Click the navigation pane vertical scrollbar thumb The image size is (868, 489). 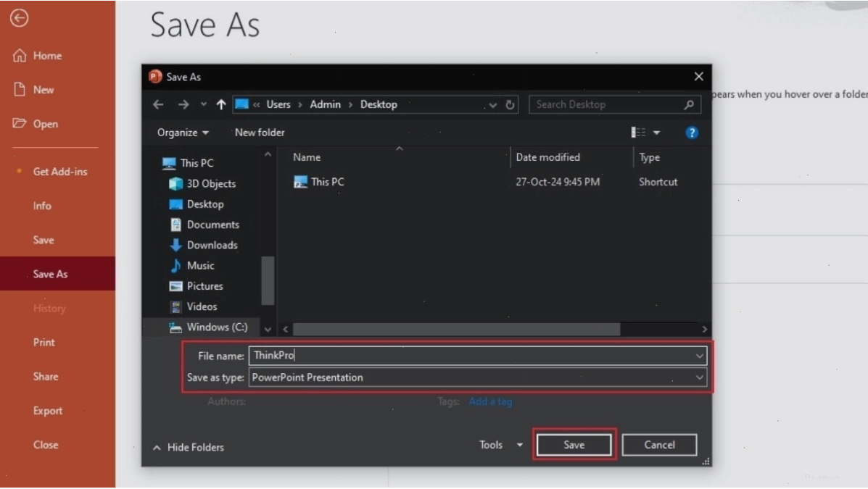[x=268, y=280]
